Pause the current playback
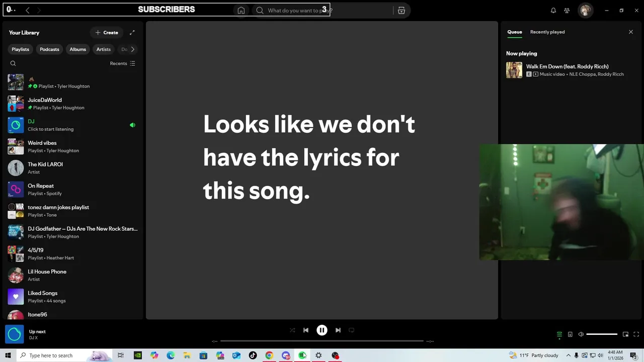Screen dimensions: 644x362 tap(322, 330)
